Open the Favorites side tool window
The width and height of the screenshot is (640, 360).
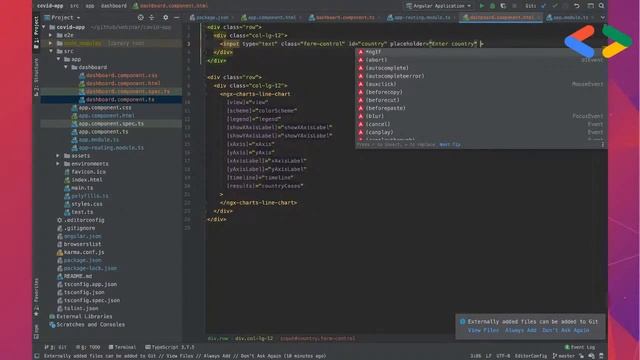36,297
